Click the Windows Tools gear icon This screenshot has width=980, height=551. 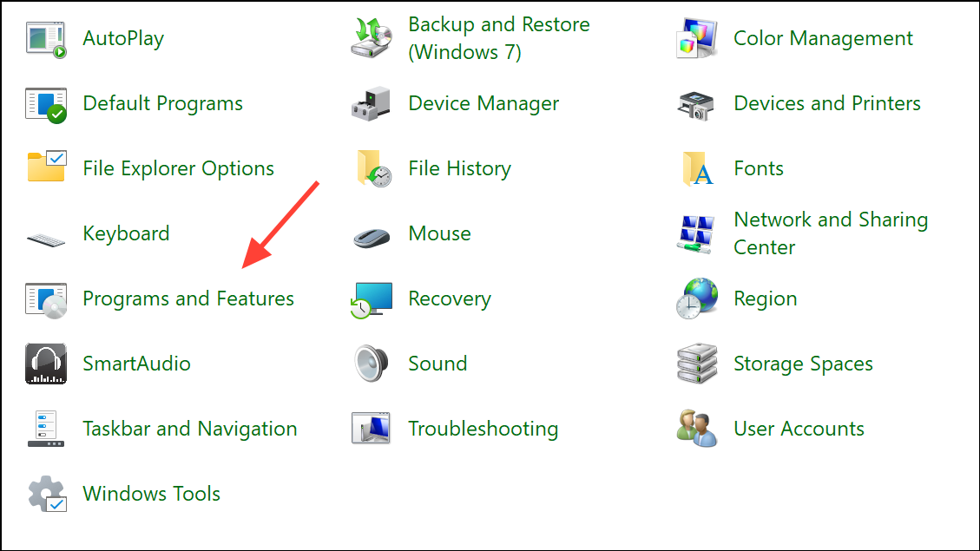coord(46,495)
